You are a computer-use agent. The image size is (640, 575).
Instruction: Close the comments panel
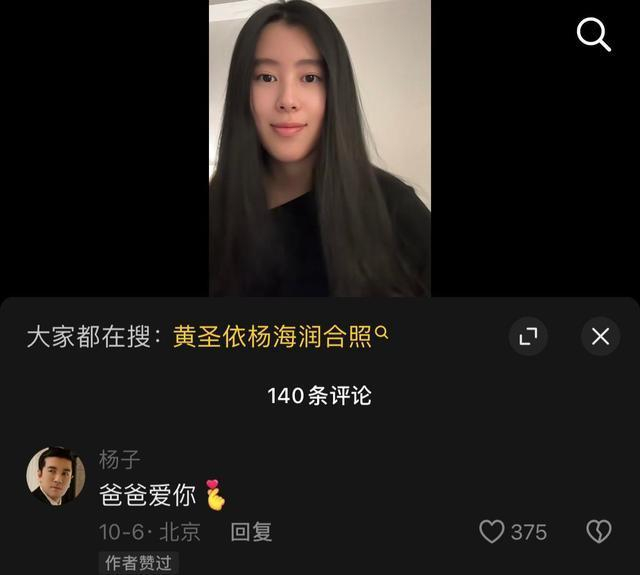tap(600, 337)
